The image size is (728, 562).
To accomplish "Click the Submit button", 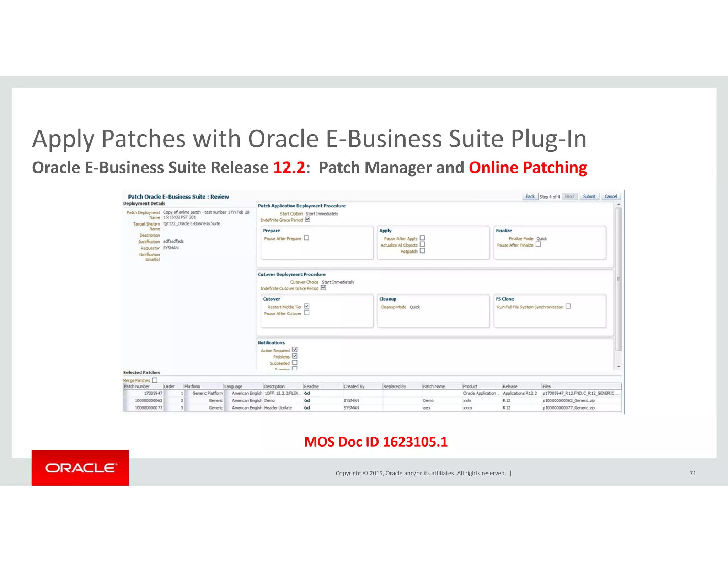I will pyautogui.click(x=589, y=196).
